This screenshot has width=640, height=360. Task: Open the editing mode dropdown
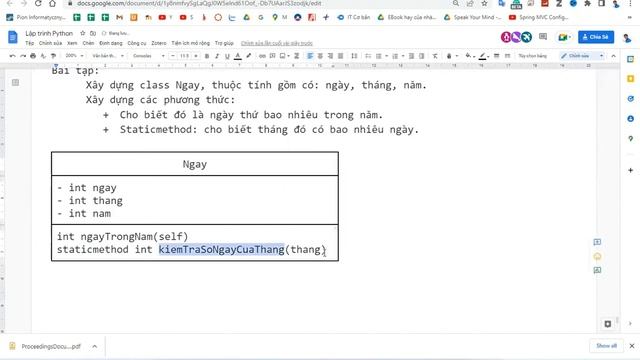point(582,56)
